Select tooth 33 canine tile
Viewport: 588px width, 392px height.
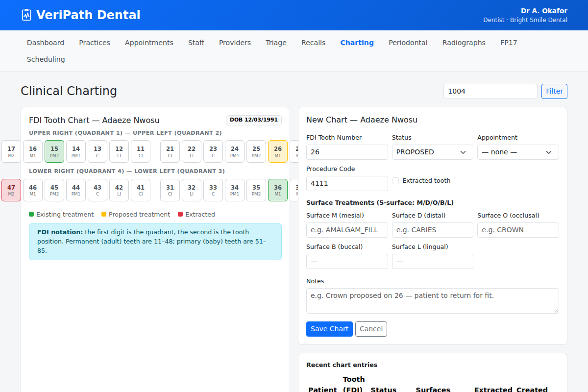click(213, 190)
